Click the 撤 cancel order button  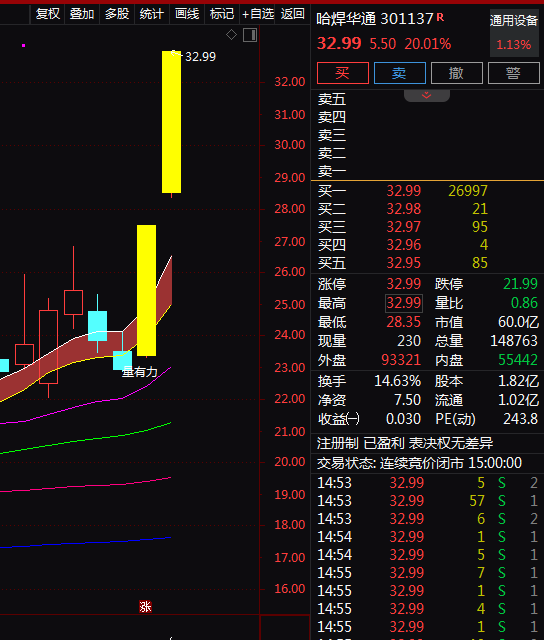pos(457,73)
